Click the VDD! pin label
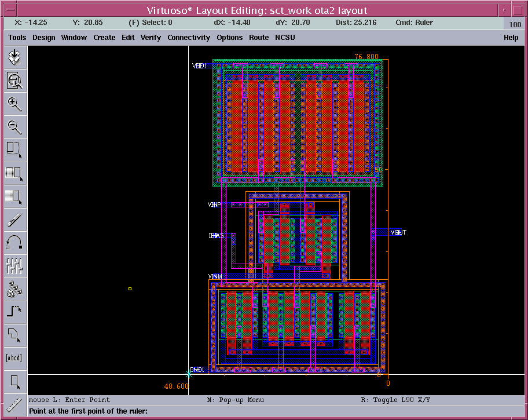This screenshot has height=420, width=528. coord(199,65)
